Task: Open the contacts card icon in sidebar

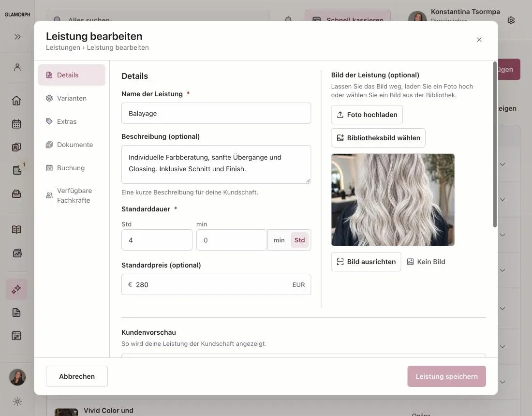Action: [16, 147]
